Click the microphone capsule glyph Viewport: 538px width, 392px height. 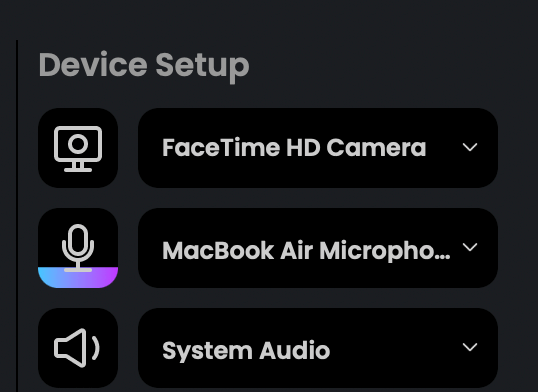[x=78, y=241]
